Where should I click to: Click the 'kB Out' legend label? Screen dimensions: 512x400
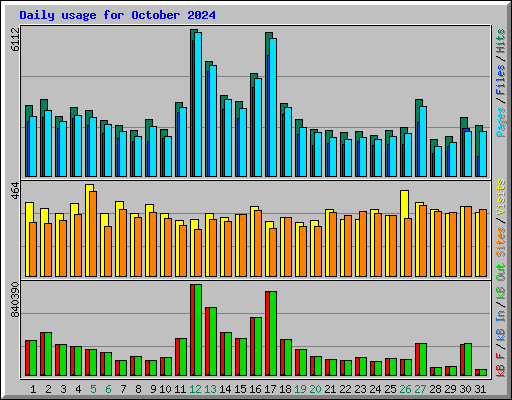tap(501, 281)
